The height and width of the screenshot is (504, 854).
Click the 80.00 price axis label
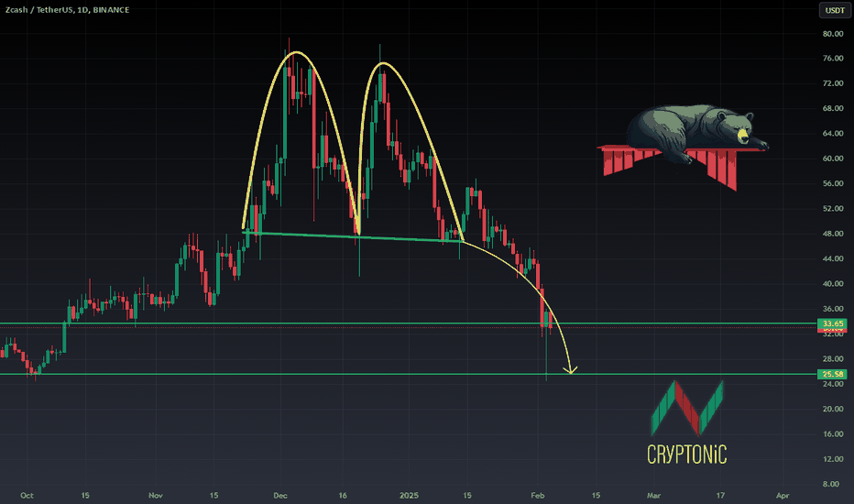[x=833, y=33]
